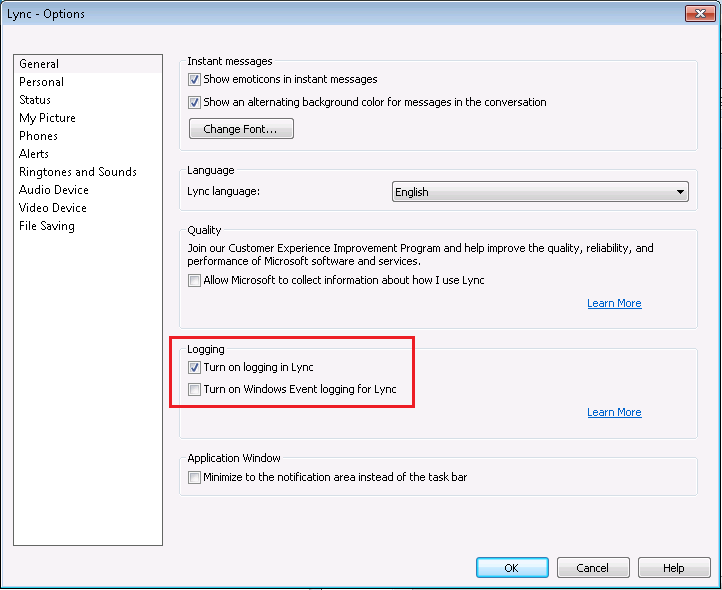722x590 pixels.
Task: Open Learn More link under Quality
Action: pyautogui.click(x=614, y=303)
